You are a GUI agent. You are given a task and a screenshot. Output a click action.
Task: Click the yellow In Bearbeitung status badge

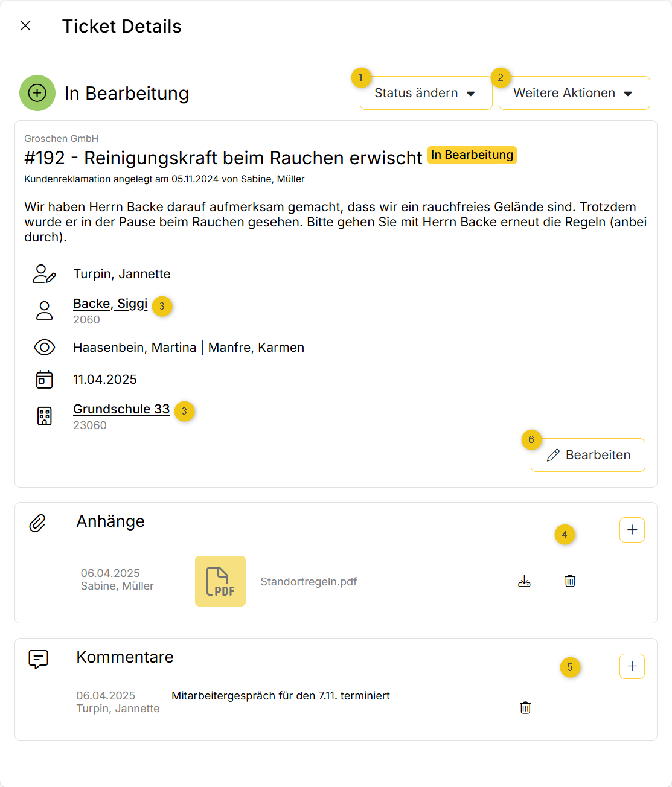(x=472, y=155)
